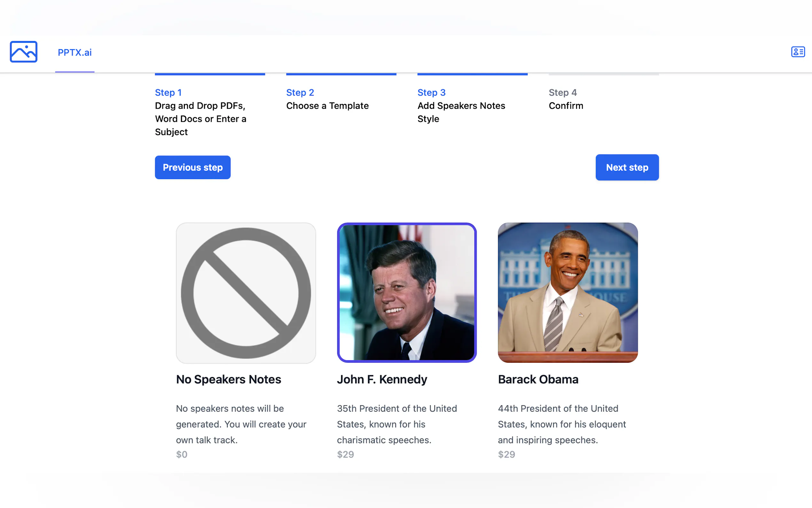
Task: Click the Choose a Template step text
Action: [327, 106]
